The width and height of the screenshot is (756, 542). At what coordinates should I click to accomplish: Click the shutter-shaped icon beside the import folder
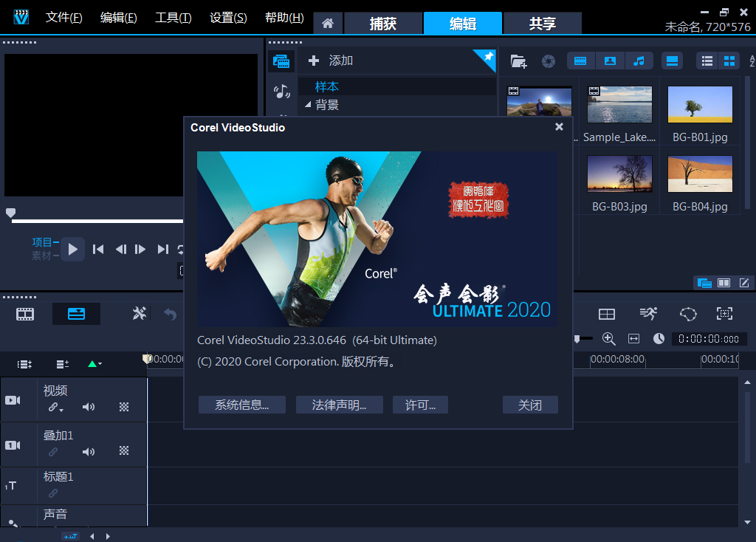[x=549, y=61]
